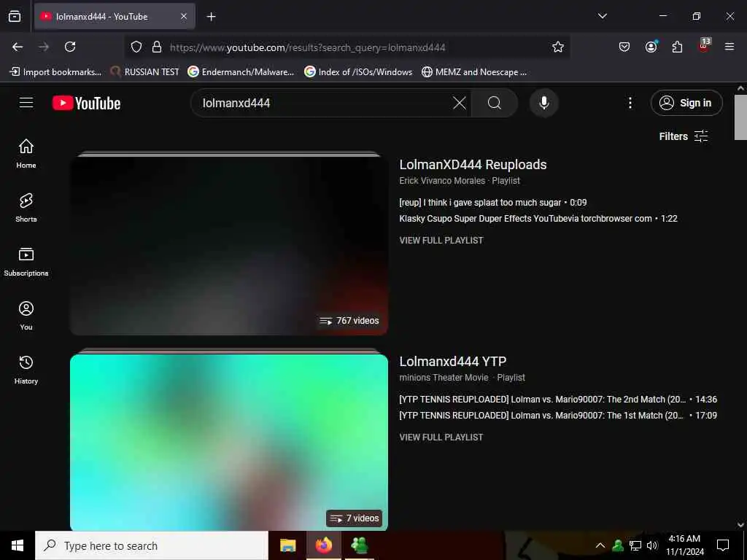This screenshot has height=560, width=747.
Task: Click the taskbar search box
Action: click(152, 545)
